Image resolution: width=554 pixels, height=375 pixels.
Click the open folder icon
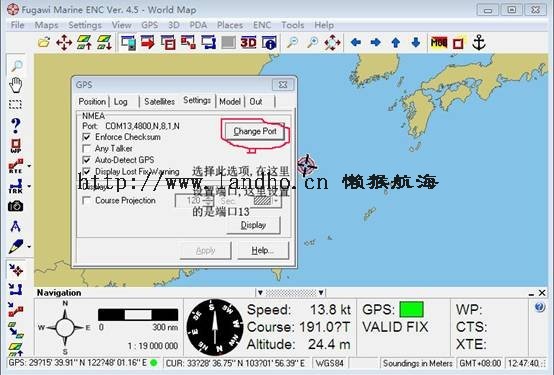click(44, 43)
